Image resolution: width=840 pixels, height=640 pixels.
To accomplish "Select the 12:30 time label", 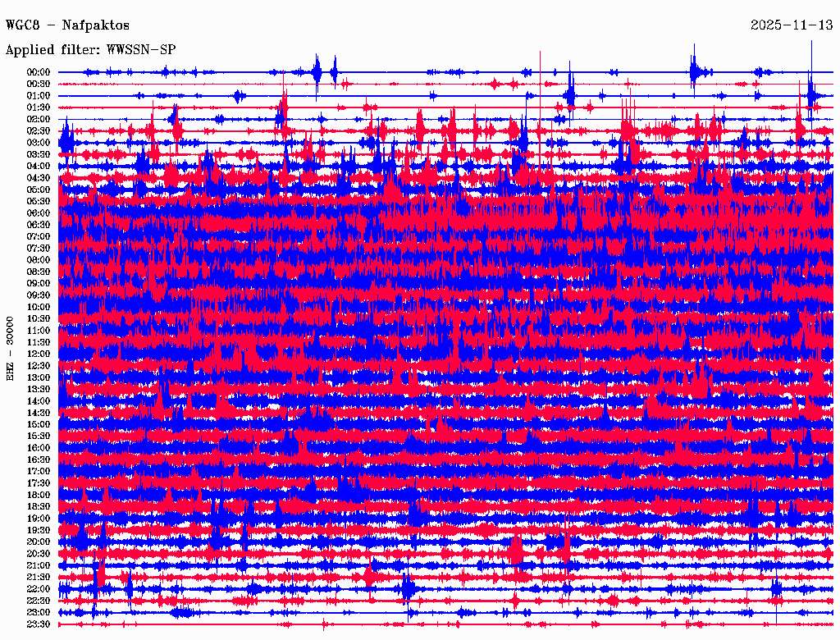I will click(39, 366).
